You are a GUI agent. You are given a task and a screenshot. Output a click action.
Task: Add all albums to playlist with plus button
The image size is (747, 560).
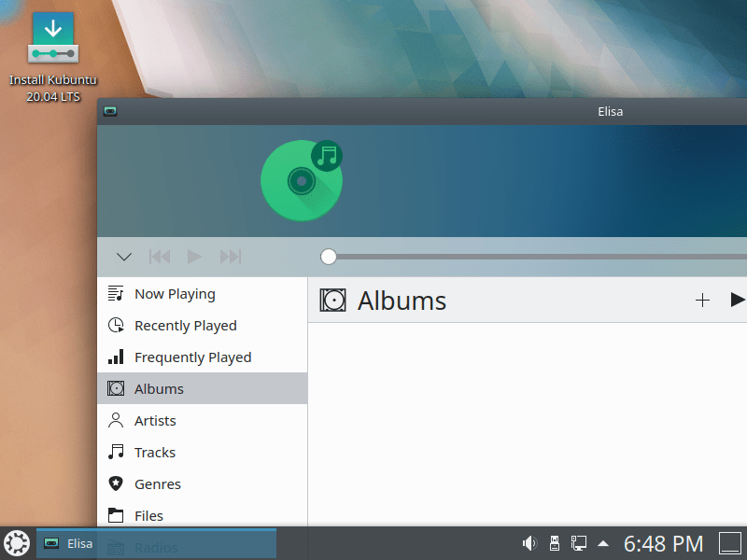click(x=702, y=301)
